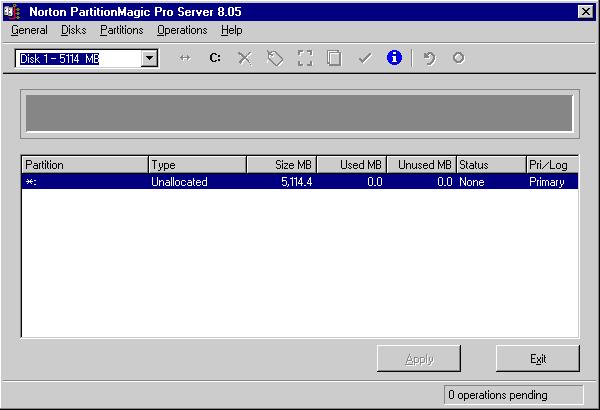Click the Partition column header
600x410 pixels.
tap(85, 165)
